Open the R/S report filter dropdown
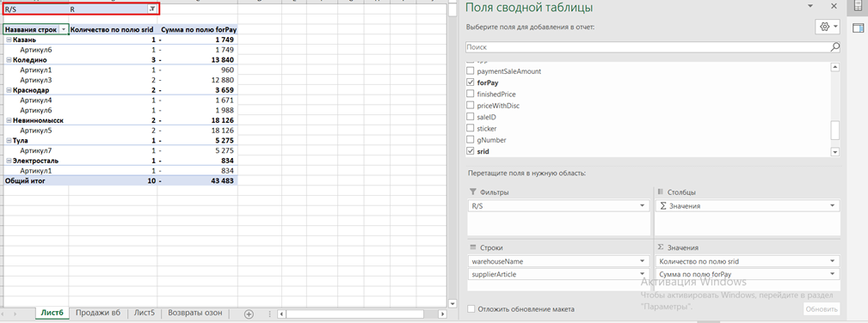The image size is (868, 323). (151, 9)
